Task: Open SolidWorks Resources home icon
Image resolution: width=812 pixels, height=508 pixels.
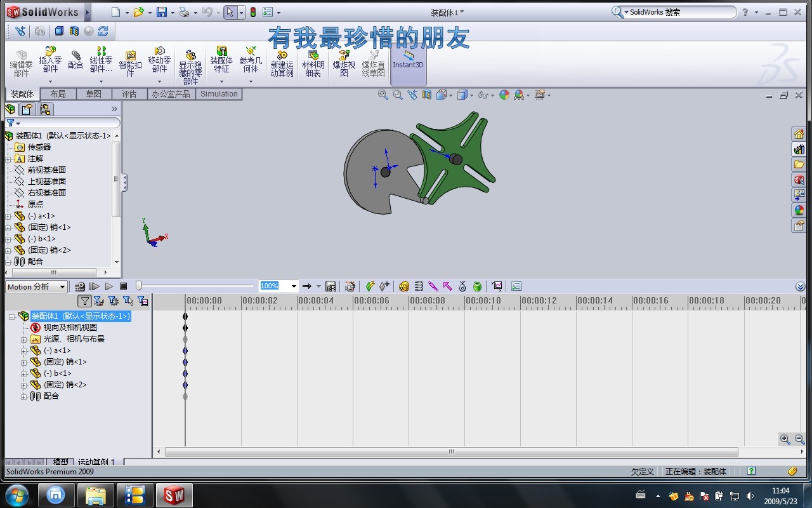Action: pos(799,134)
